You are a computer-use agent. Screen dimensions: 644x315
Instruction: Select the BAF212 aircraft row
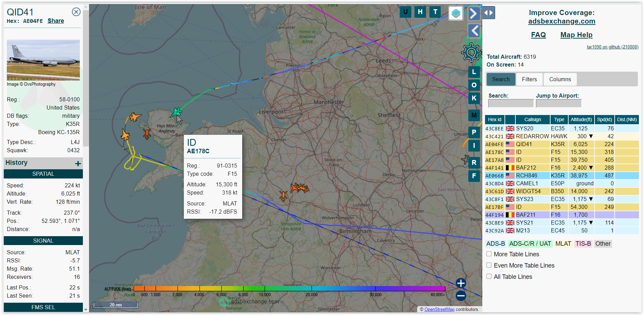point(562,168)
